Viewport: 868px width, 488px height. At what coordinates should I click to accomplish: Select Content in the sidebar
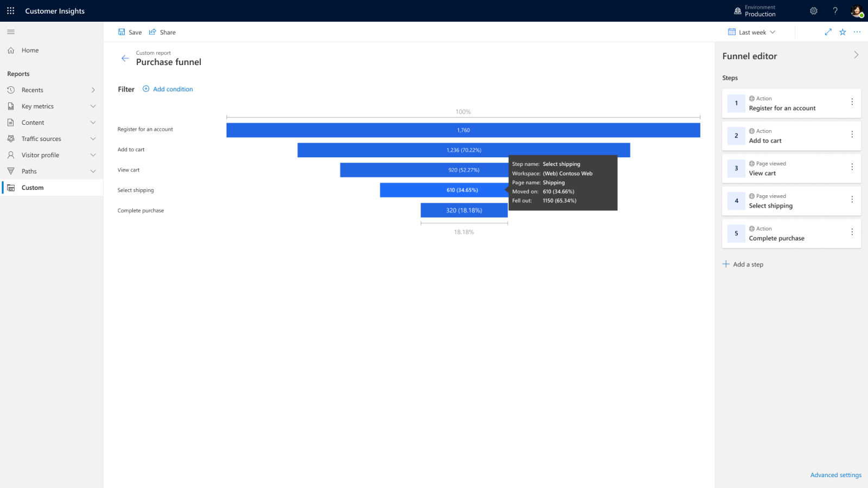click(x=52, y=123)
